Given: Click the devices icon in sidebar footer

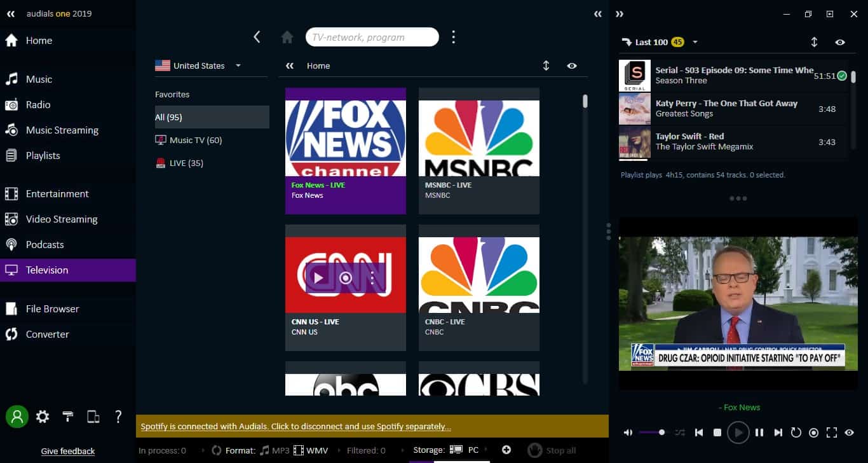Looking at the screenshot, I should pos(93,417).
